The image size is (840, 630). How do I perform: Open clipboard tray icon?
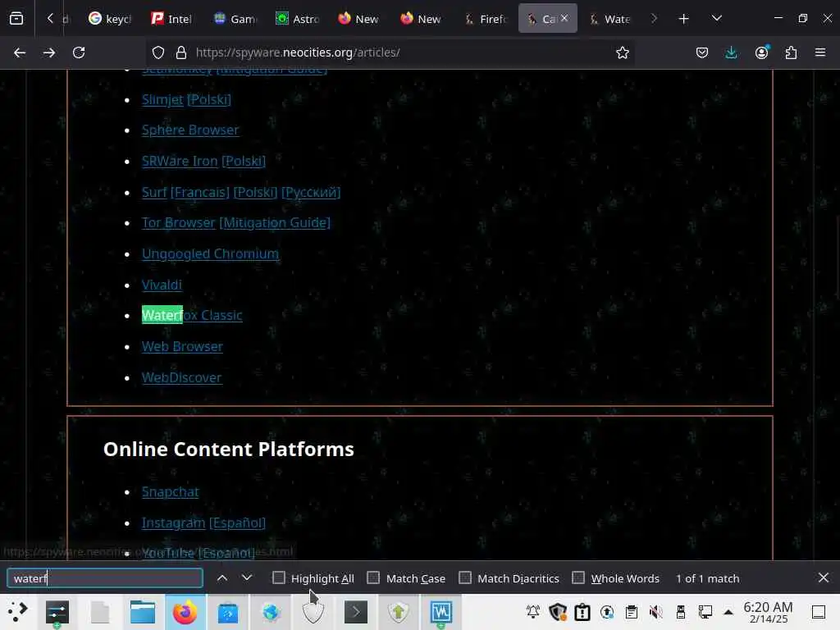click(x=632, y=612)
